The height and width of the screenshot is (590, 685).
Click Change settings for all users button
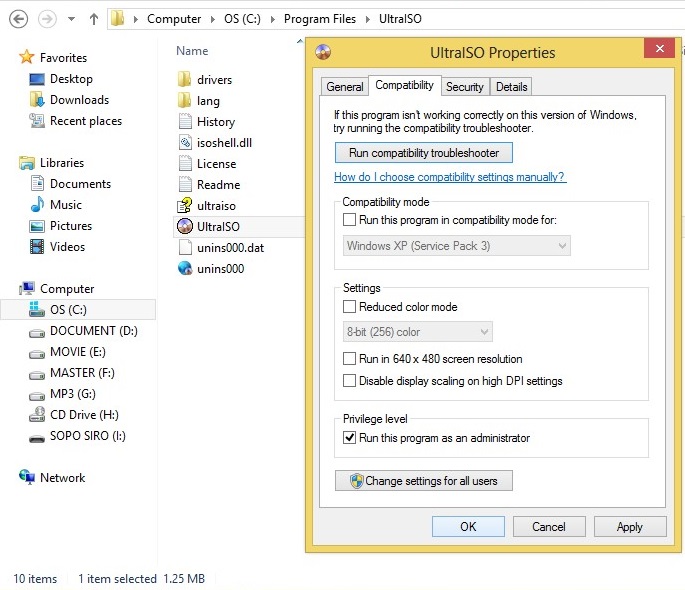click(424, 481)
